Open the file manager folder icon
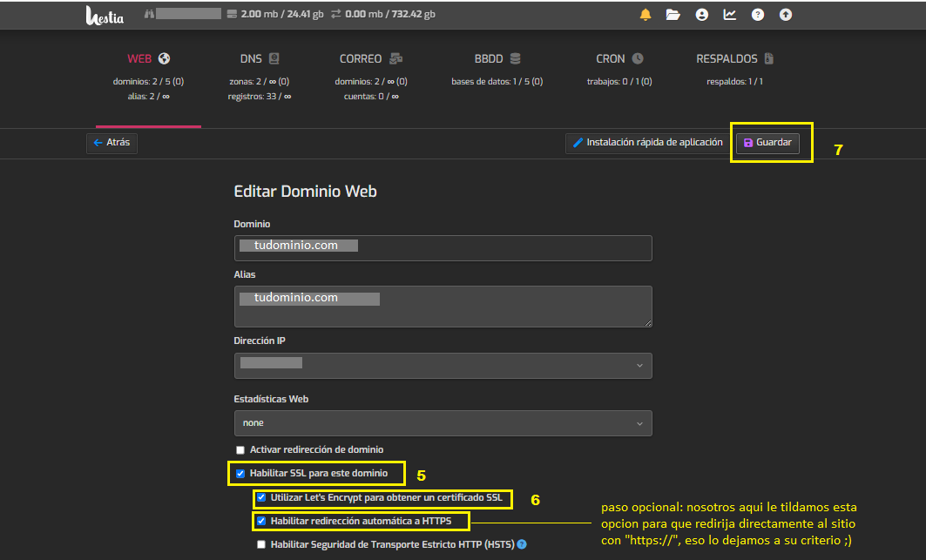The width and height of the screenshot is (926, 560). point(673,15)
